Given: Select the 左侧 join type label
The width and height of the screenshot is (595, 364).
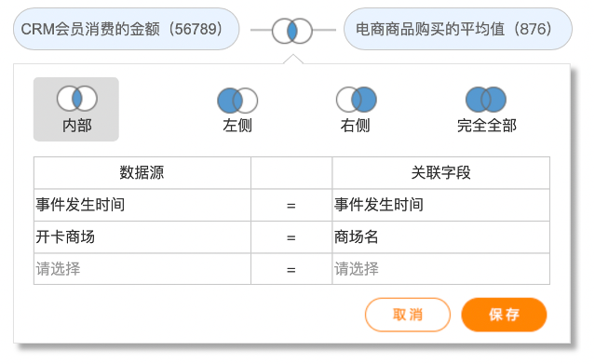Looking at the screenshot, I should point(237,126).
